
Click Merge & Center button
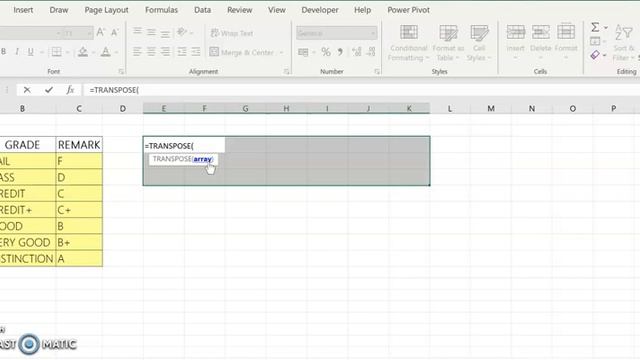[x=242, y=52]
